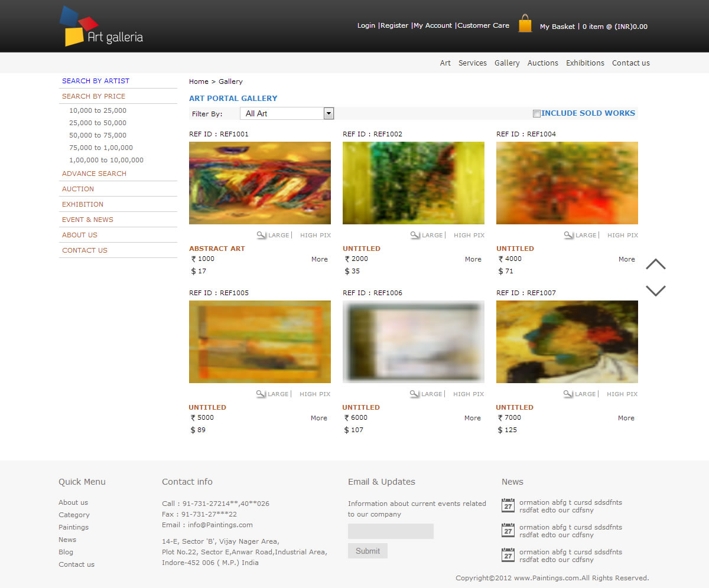Screen dimensions: 709x588
Task: Click the Login link
Action: [366, 25]
